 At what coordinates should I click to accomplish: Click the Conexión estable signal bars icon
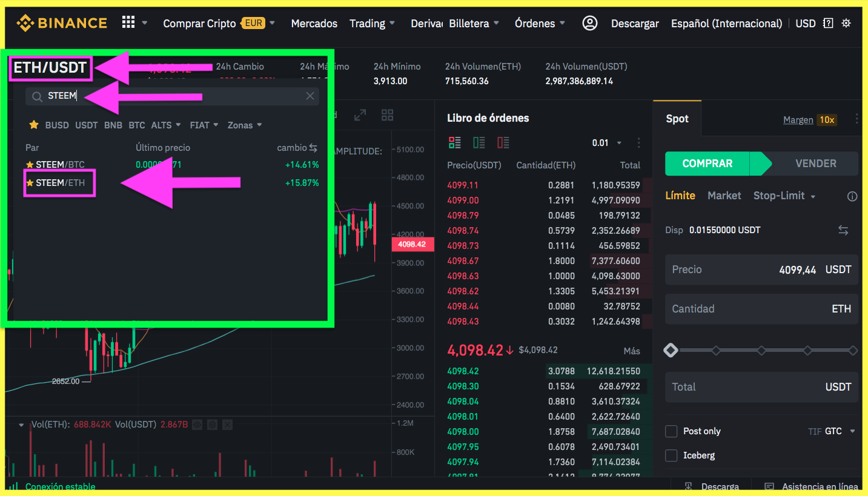coord(12,486)
